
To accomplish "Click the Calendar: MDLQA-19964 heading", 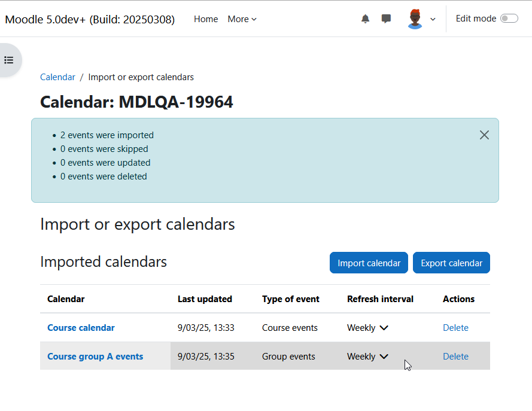I will [136, 102].
